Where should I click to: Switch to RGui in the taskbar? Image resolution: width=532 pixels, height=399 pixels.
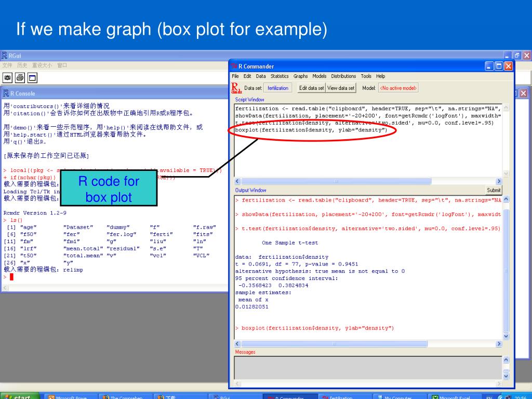click(234, 396)
